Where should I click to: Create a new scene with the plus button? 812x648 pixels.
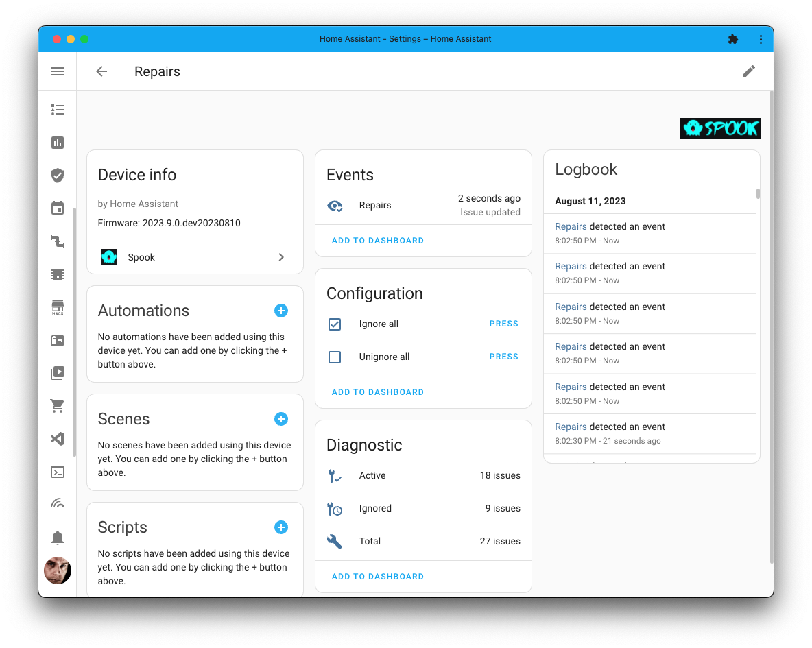(281, 419)
